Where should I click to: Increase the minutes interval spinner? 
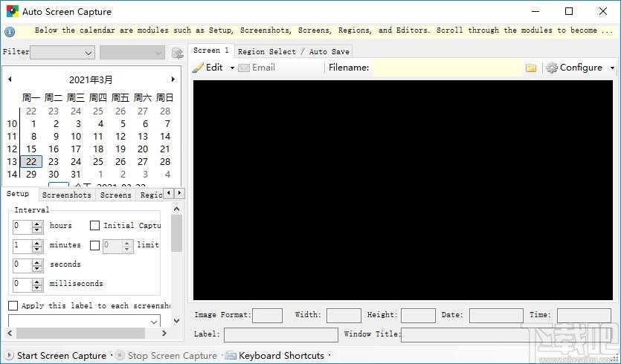[37, 243]
